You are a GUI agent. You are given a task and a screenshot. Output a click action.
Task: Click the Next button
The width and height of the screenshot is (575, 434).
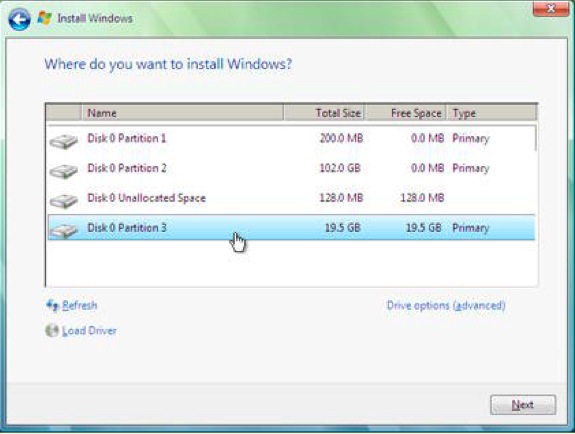(x=523, y=405)
